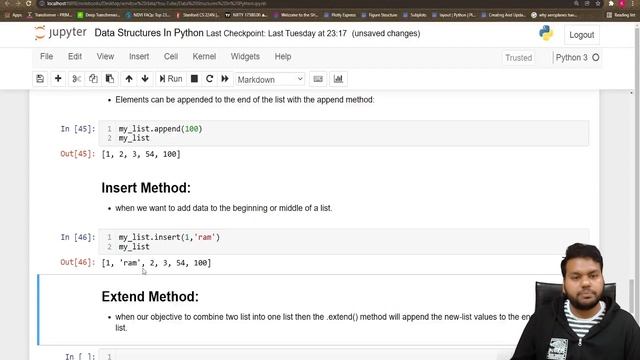Click into code cell In [45]
The height and width of the screenshot is (360, 640).
[x=344, y=133]
